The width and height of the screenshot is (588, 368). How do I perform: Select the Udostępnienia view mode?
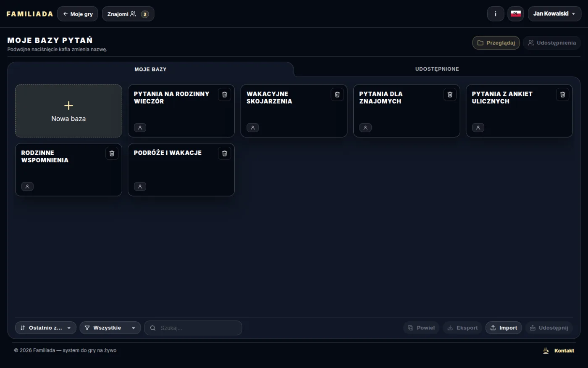(552, 43)
